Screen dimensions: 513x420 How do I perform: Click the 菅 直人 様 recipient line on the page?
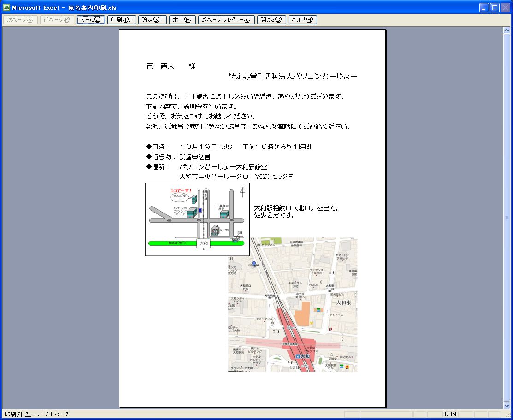point(171,66)
